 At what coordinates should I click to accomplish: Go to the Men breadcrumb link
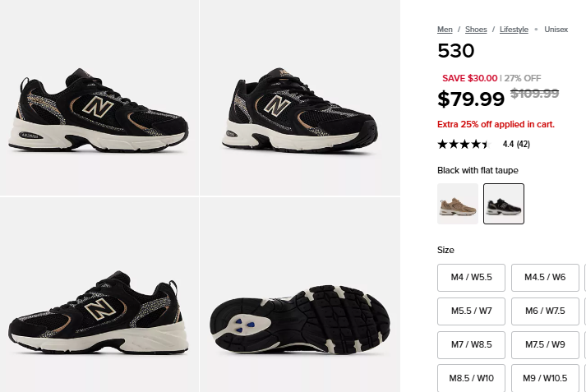pos(445,30)
